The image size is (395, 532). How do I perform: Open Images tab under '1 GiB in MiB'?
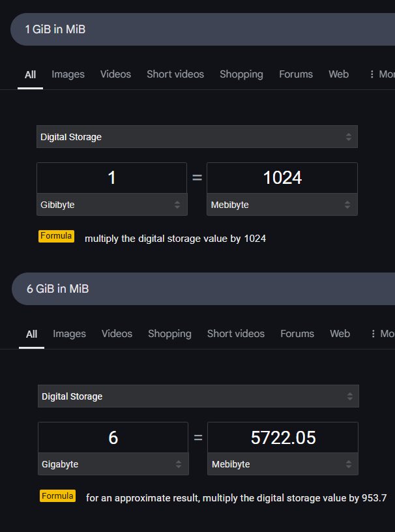click(68, 74)
